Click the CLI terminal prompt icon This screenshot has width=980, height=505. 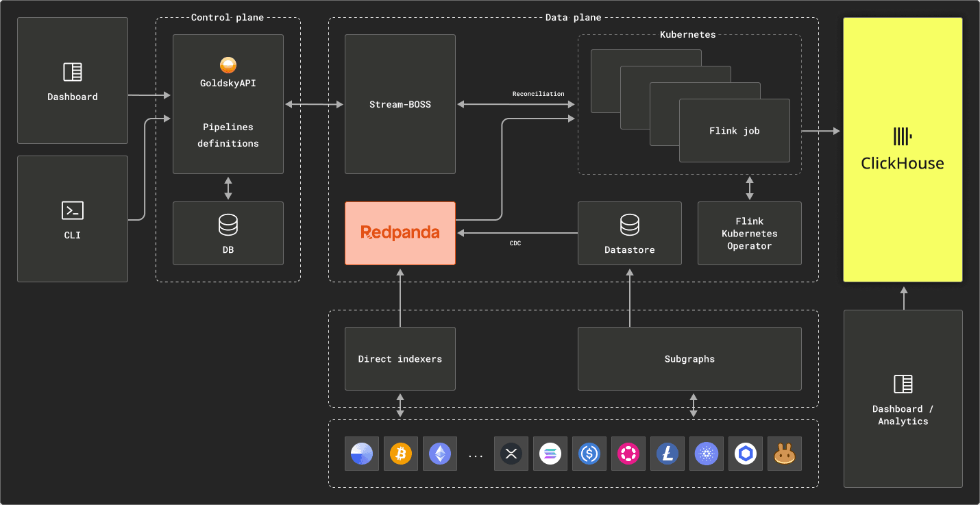[x=73, y=210]
